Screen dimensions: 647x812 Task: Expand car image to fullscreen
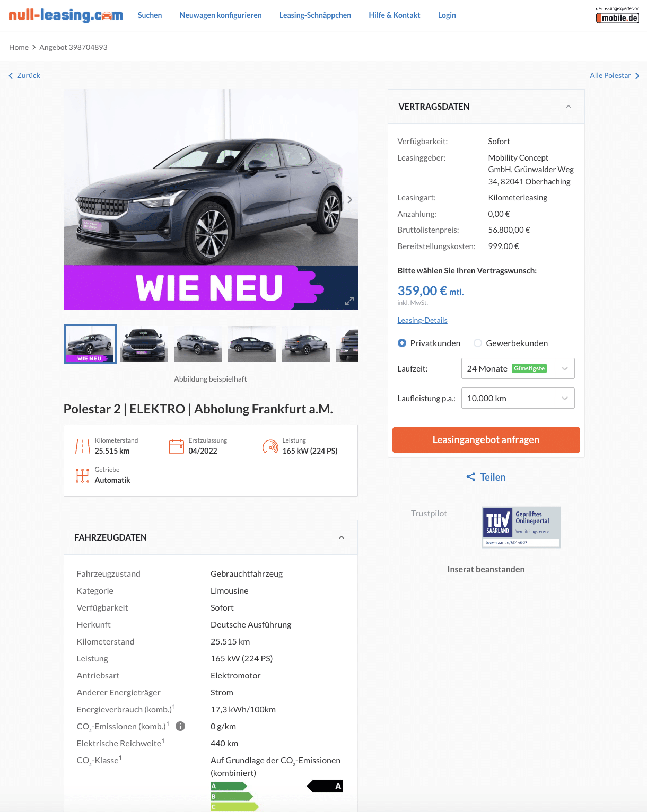pyautogui.click(x=349, y=301)
